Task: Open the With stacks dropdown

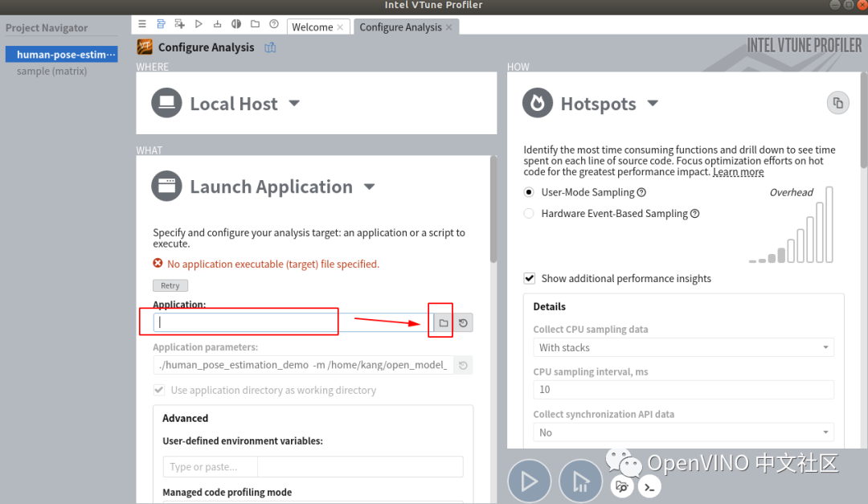Action: point(684,348)
